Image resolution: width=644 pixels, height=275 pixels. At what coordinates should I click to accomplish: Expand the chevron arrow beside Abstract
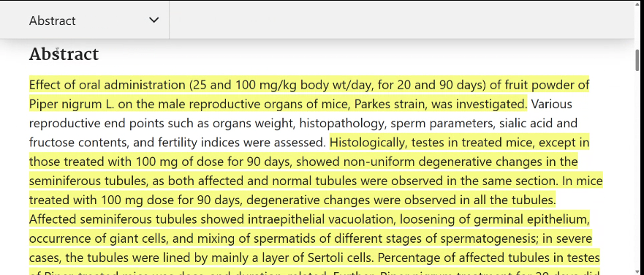point(154,20)
